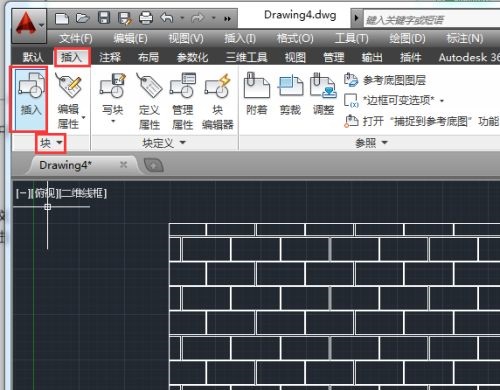Open the 格式(O) menu
This screenshot has width=500, height=390.
(295, 39)
